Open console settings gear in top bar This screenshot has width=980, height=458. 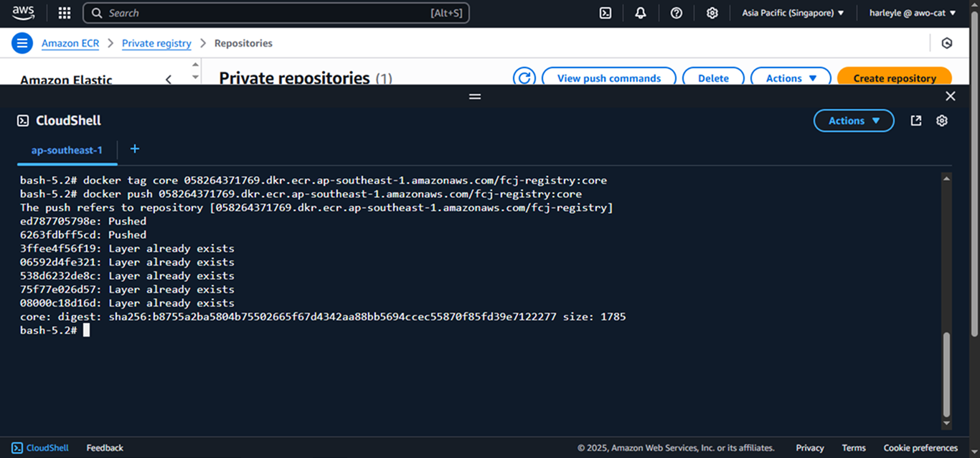pyautogui.click(x=712, y=13)
